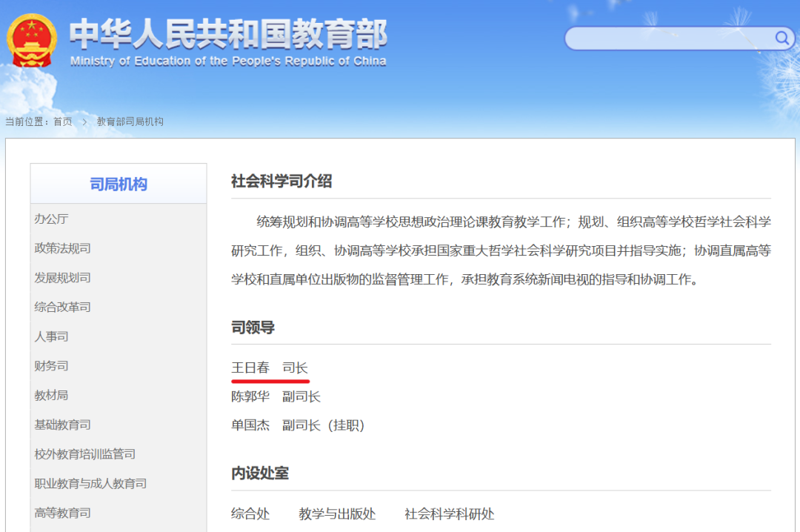
Task: Open 政策法规司 in the sidebar
Action: [x=62, y=248]
